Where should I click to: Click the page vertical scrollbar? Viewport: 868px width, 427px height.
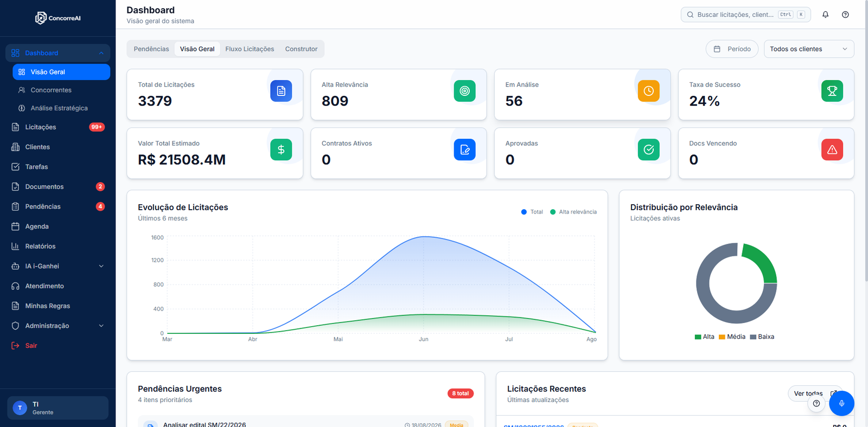pyautogui.click(x=865, y=141)
